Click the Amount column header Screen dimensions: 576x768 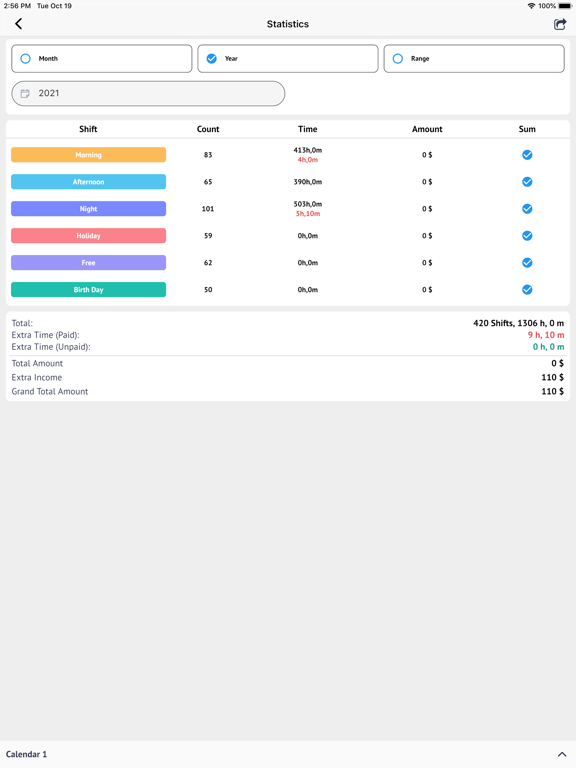click(x=427, y=129)
